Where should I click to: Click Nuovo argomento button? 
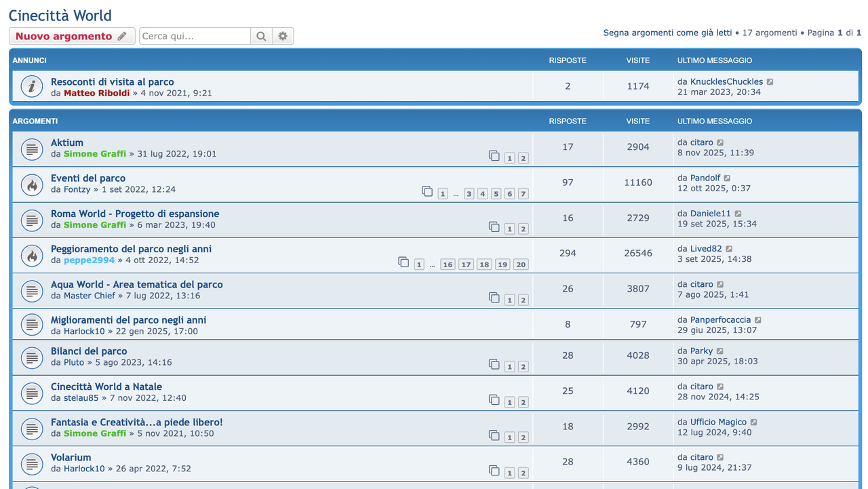pos(72,36)
